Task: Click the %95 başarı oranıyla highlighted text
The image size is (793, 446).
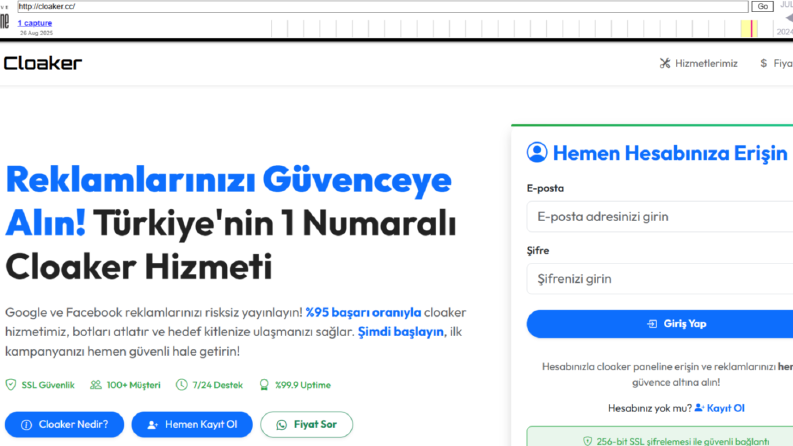Action: click(363, 312)
